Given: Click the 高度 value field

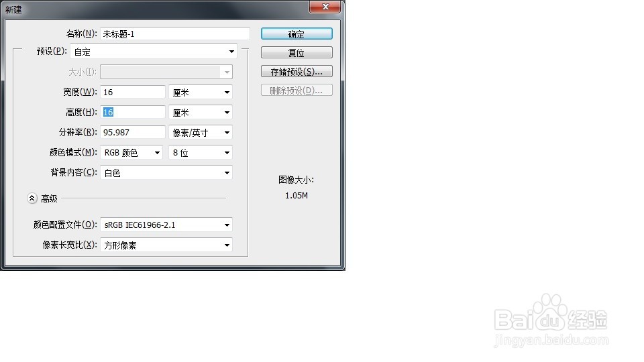Looking at the screenshot, I should click(133, 112).
